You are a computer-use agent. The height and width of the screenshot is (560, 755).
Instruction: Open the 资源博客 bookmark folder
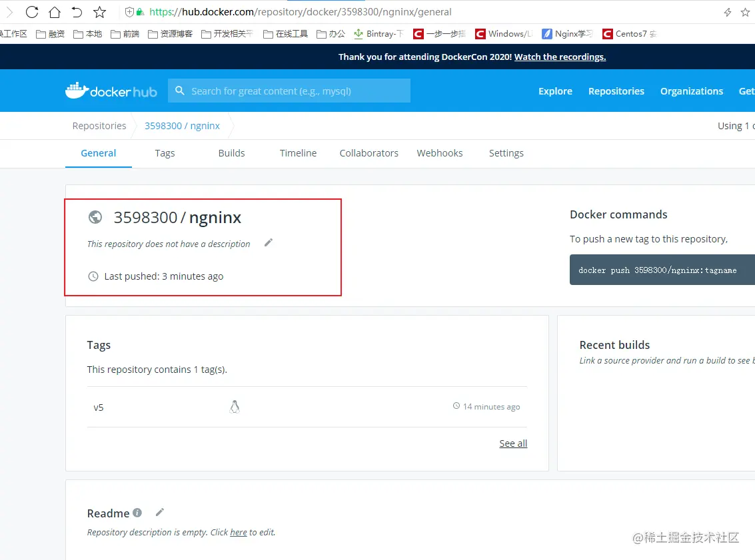170,34
